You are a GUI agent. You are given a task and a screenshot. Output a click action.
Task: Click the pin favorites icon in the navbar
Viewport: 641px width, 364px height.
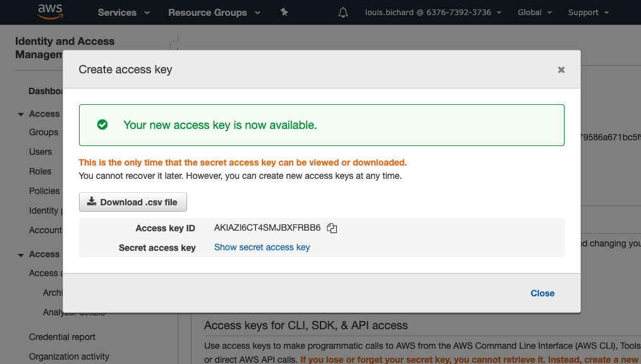tap(284, 12)
